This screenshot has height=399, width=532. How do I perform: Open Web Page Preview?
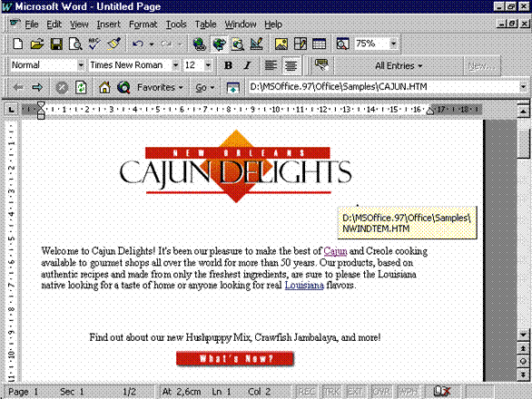238,44
